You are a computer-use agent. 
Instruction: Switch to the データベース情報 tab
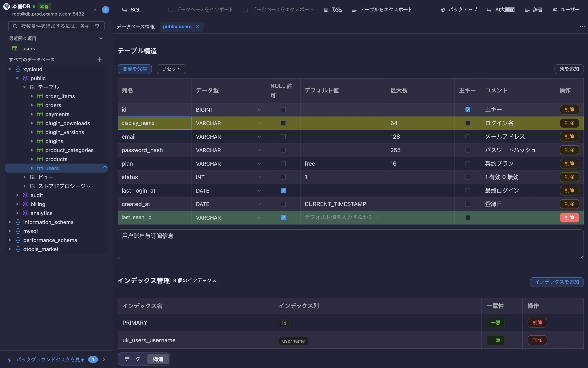136,27
